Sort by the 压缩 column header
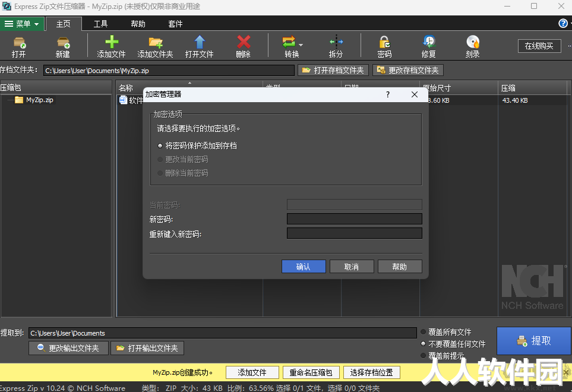572x392 pixels. point(533,88)
